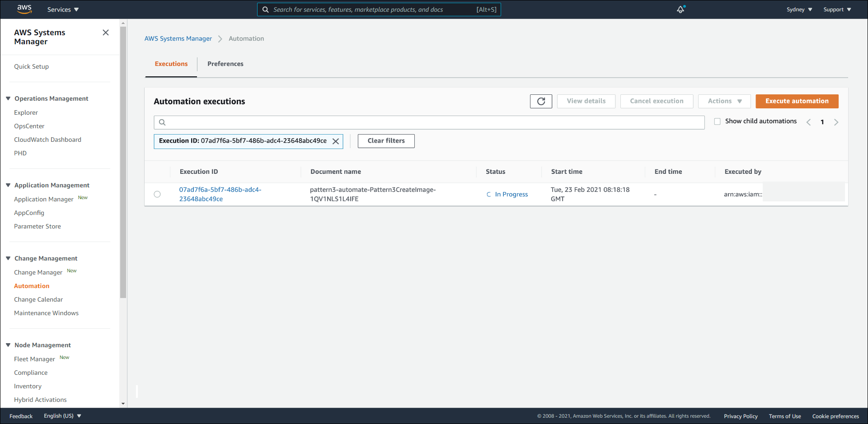Screen dimensions: 868x424
Task: Click the View details button
Action: pos(586,101)
